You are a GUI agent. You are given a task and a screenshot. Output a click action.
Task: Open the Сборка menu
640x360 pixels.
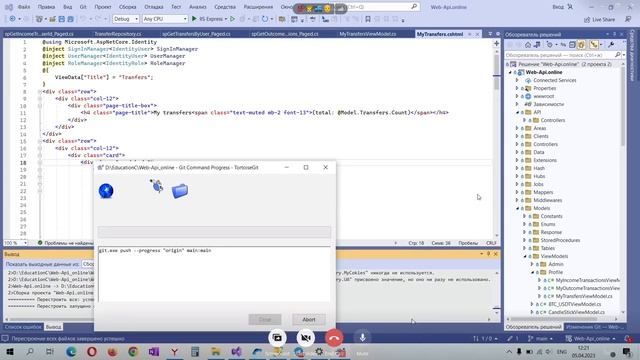pyautogui.click(x=127, y=7)
